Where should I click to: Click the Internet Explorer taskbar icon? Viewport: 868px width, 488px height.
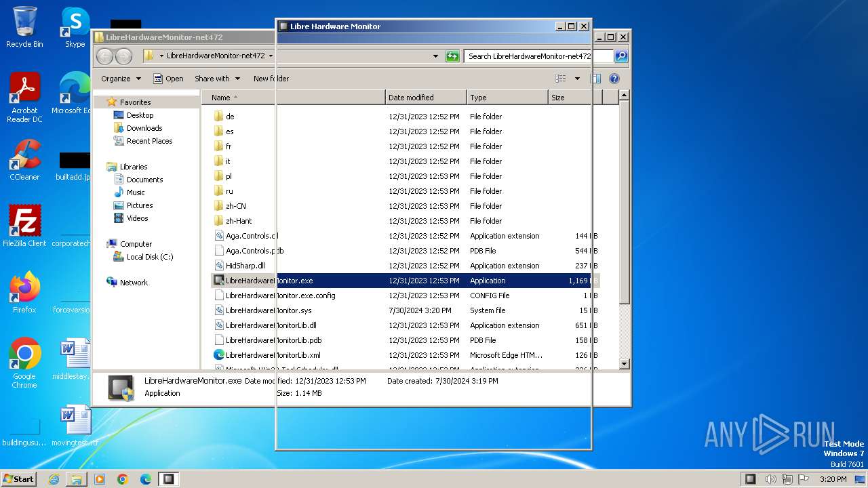tap(54, 479)
